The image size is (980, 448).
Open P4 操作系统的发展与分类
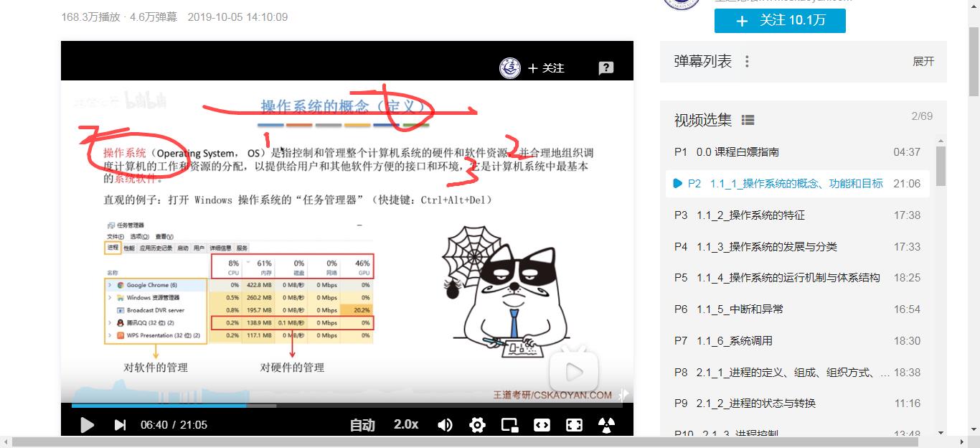(798, 247)
